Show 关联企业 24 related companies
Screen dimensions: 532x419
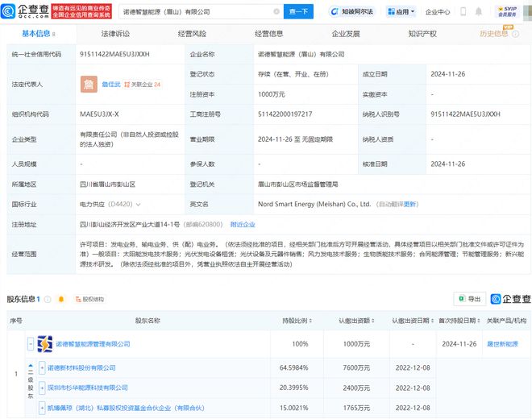coord(143,85)
